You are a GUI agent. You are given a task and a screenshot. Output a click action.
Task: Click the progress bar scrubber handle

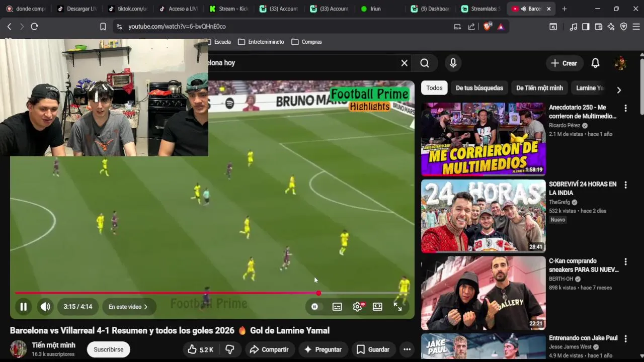(318, 293)
